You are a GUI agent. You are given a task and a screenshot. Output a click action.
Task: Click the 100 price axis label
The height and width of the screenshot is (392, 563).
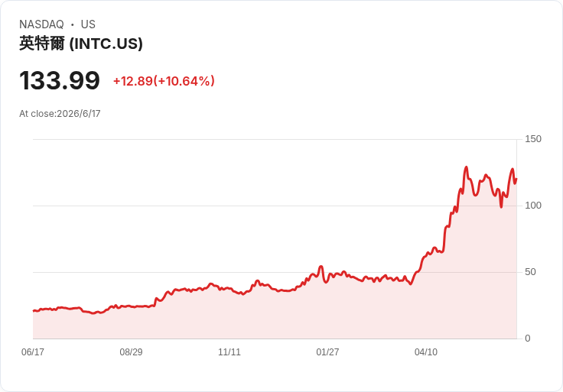(x=533, y=206)
